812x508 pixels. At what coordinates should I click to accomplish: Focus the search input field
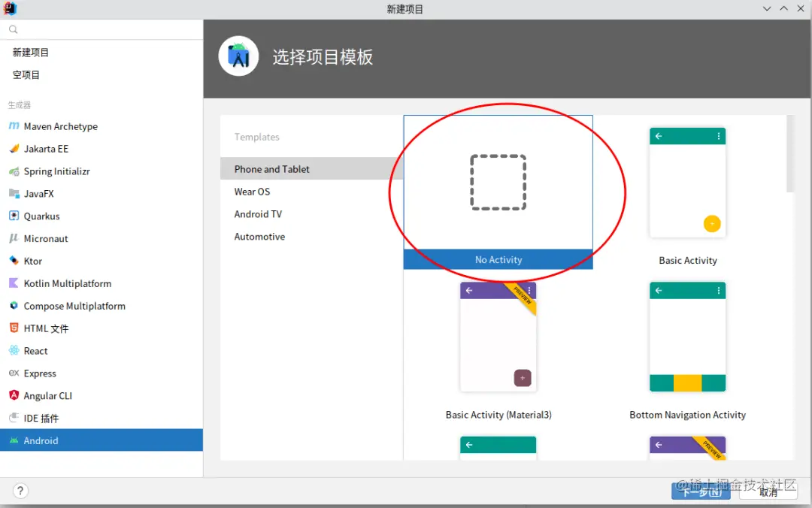point(101,29)
